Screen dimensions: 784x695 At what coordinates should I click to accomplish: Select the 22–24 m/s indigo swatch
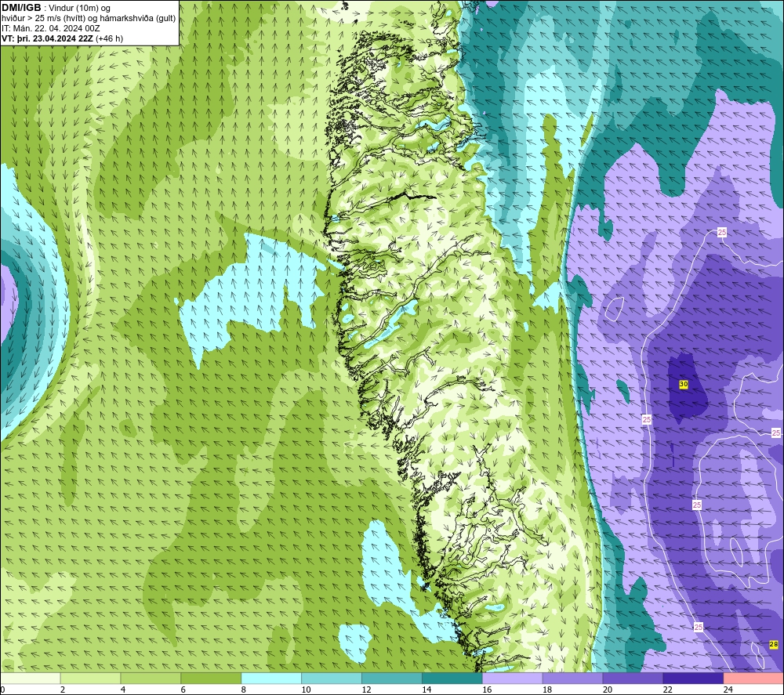[693, 678]
